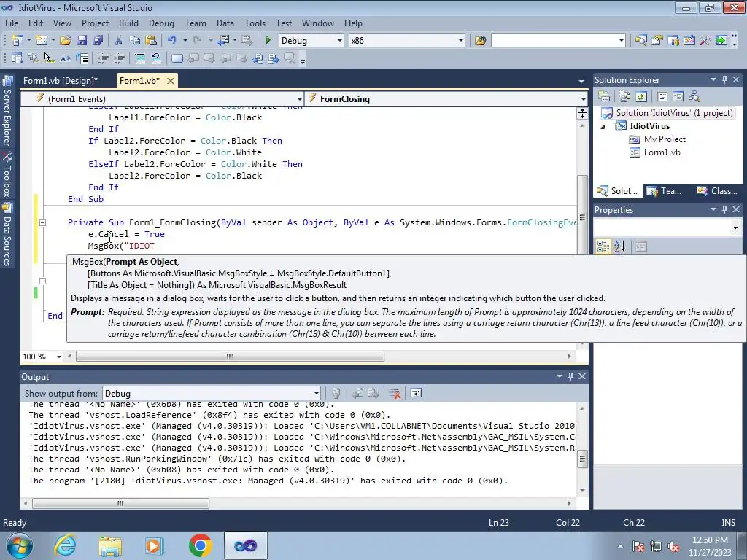The height and width of the screenshot is (560, 747).
Task: Click the New Project toolbar icon
Action: (17, 41)
